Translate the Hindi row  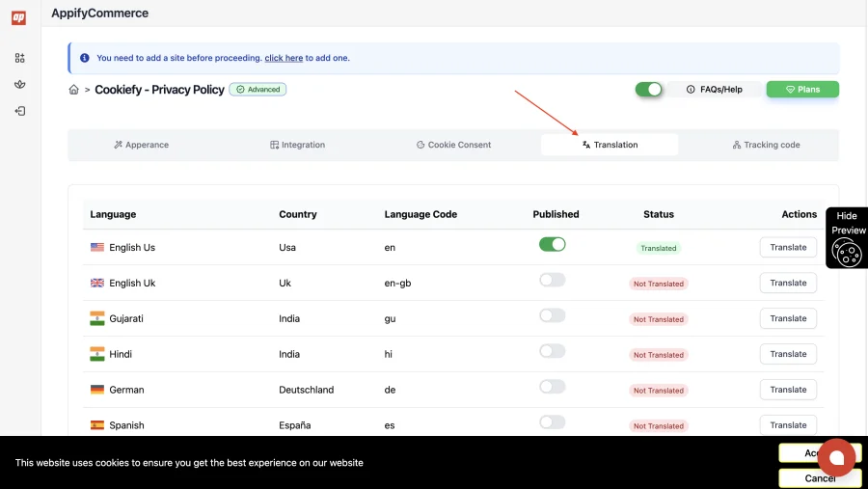[788, 354]
